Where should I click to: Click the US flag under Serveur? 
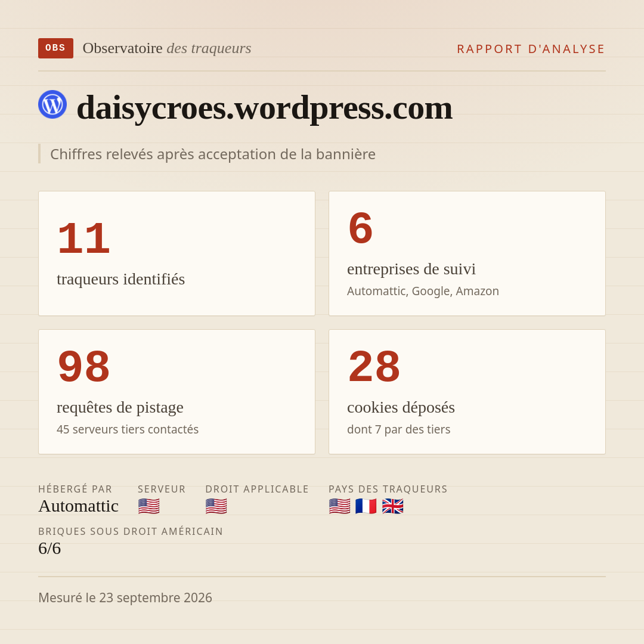coord(148,506)
